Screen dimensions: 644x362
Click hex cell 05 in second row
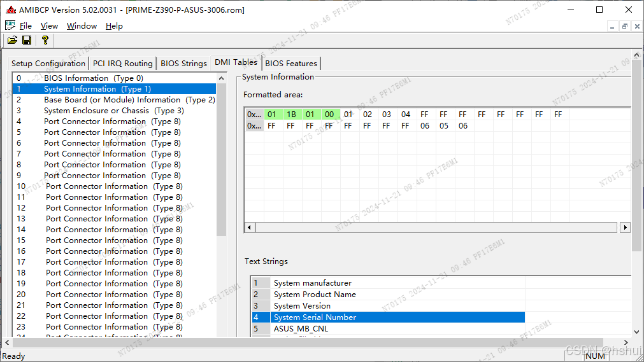[x=444, y=126]
